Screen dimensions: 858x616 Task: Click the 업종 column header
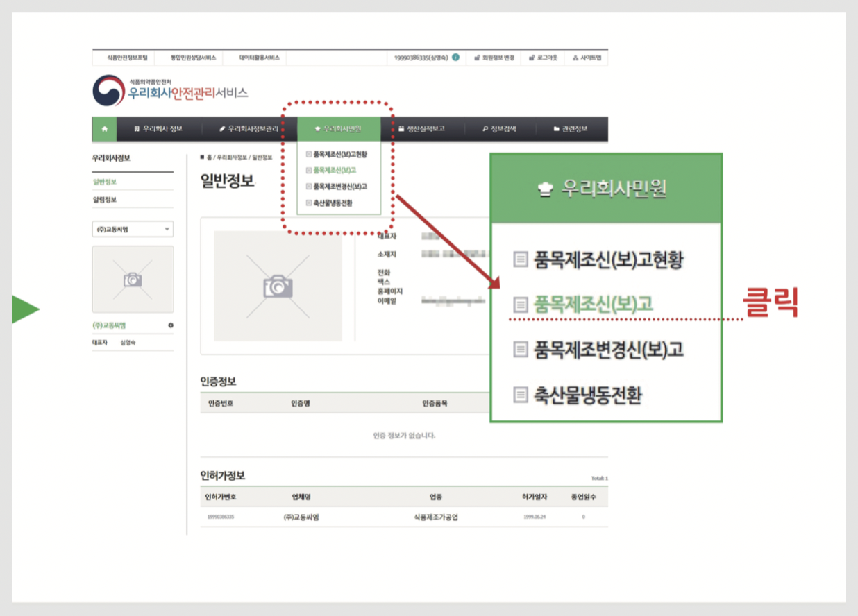[x=435, y=497]
